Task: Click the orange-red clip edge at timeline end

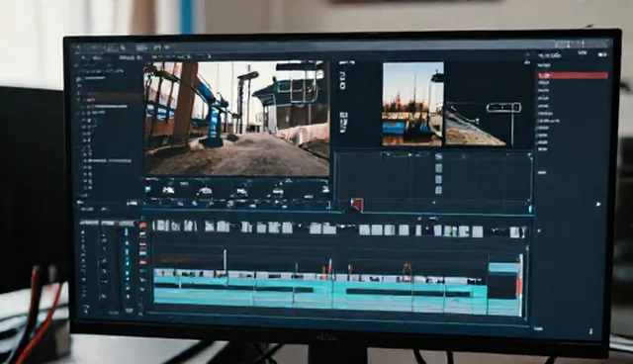Action: (x=519, y=285)
